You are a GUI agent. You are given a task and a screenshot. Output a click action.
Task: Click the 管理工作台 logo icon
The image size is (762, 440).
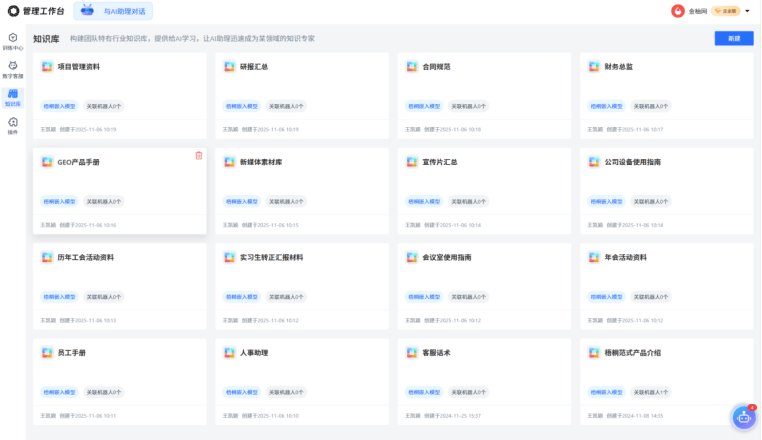click(x=13, y=11)
